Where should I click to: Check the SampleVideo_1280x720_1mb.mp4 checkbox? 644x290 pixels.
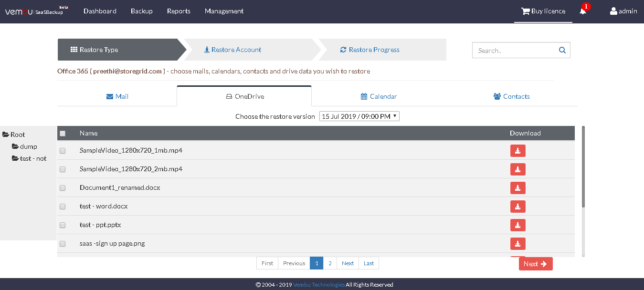pos(63,151)
